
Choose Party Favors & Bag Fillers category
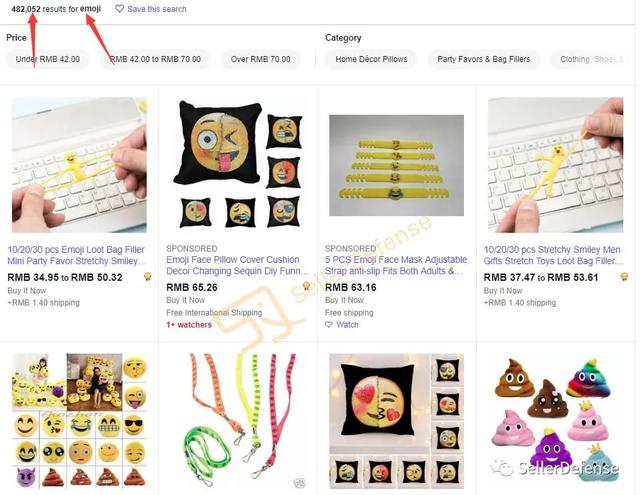pos(484,59)
